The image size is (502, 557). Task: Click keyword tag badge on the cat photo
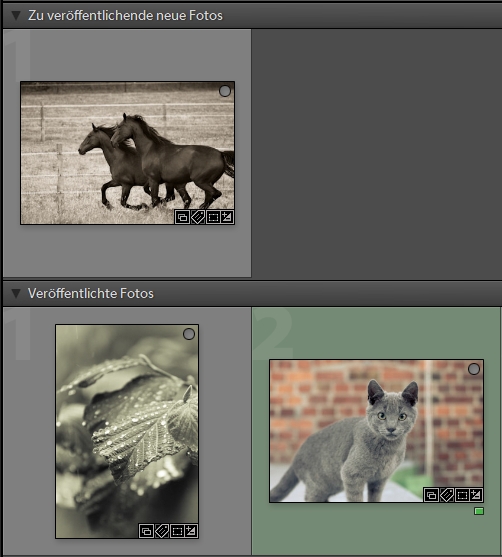447,495
